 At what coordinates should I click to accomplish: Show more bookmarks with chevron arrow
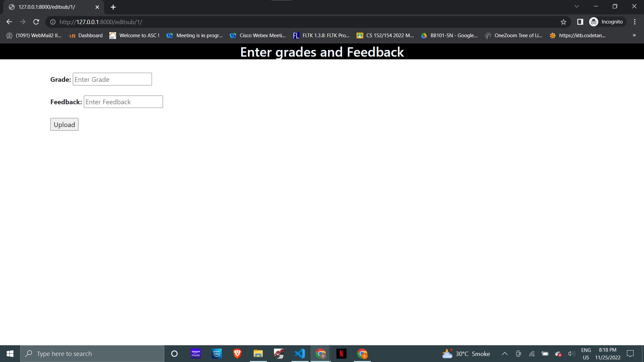pyautogui.click(x=634, y=35)
